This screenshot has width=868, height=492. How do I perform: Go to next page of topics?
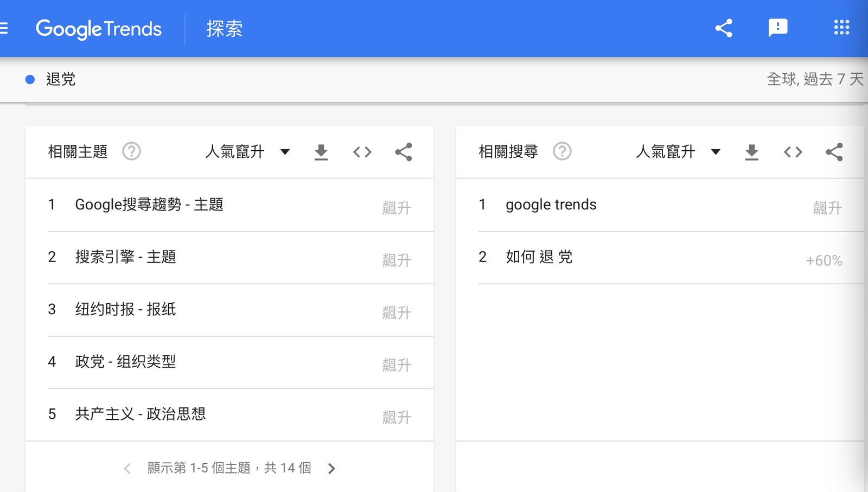click(331, 469)
